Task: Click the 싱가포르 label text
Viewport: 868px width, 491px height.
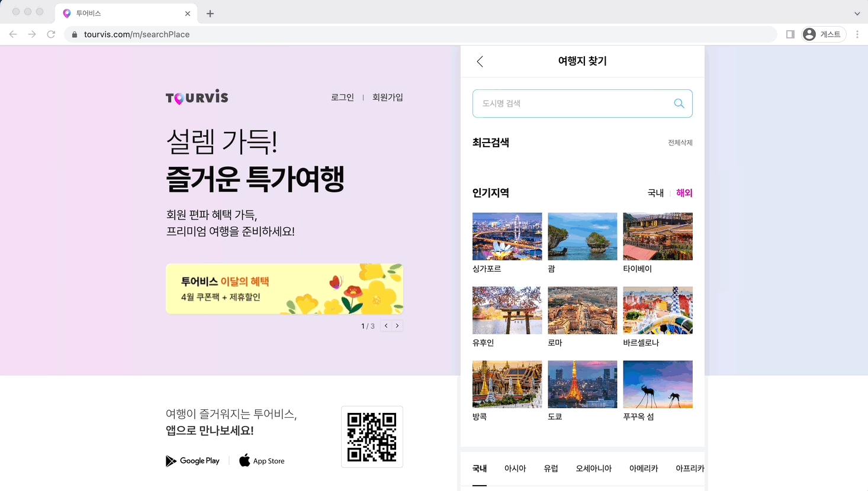Action: point(487,269)
